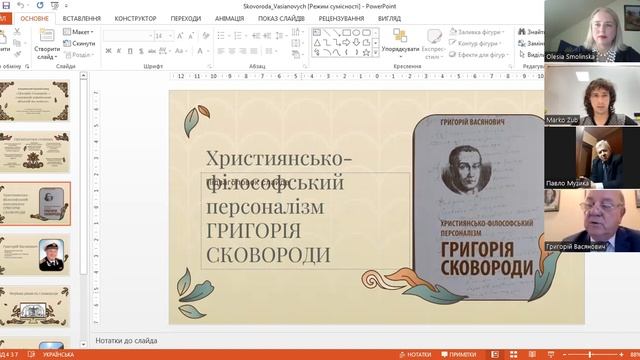The image size is (640, 360).
Task: Align text left
Action: [221, 51]
